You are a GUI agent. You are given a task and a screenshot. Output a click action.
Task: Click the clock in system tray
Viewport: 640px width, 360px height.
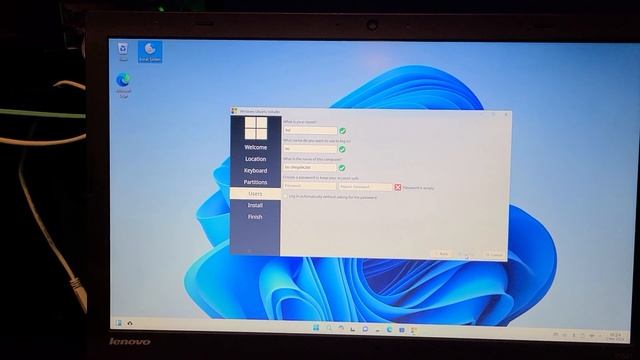click(x=615, y=337)
